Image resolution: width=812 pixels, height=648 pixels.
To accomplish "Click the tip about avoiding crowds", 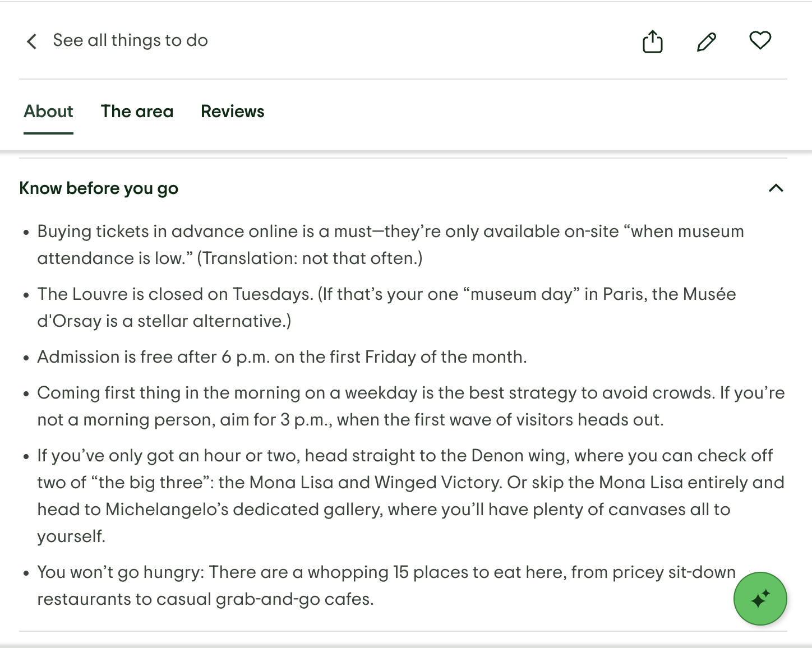I will tap(410, 406).
